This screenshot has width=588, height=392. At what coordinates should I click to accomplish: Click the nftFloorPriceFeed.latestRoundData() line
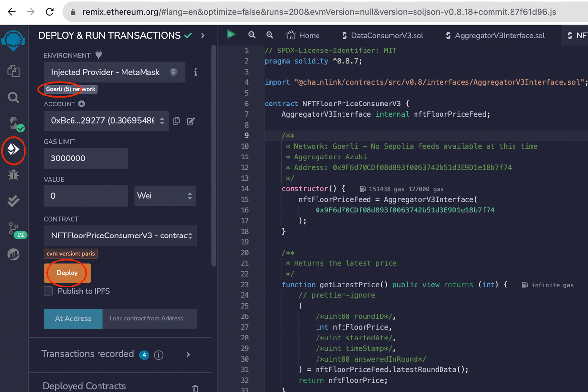[x=384, y=369]
